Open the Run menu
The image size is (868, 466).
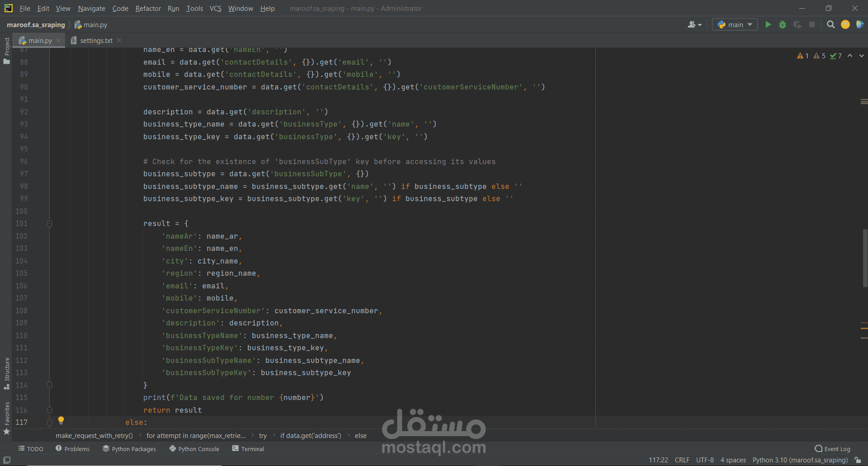pos(173,8)
